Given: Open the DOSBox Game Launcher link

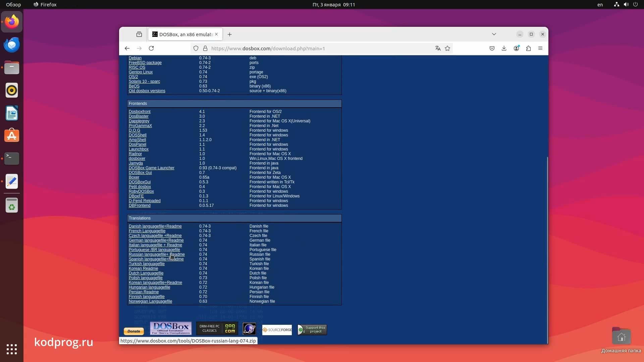Looking at the screenshot, I should (x=152, y=168).
